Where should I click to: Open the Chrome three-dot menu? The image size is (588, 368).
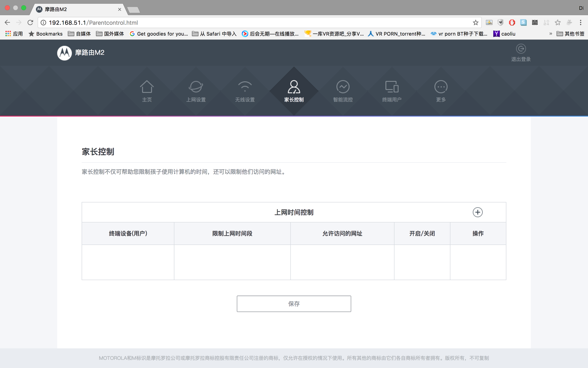click(x=581, y=23)
